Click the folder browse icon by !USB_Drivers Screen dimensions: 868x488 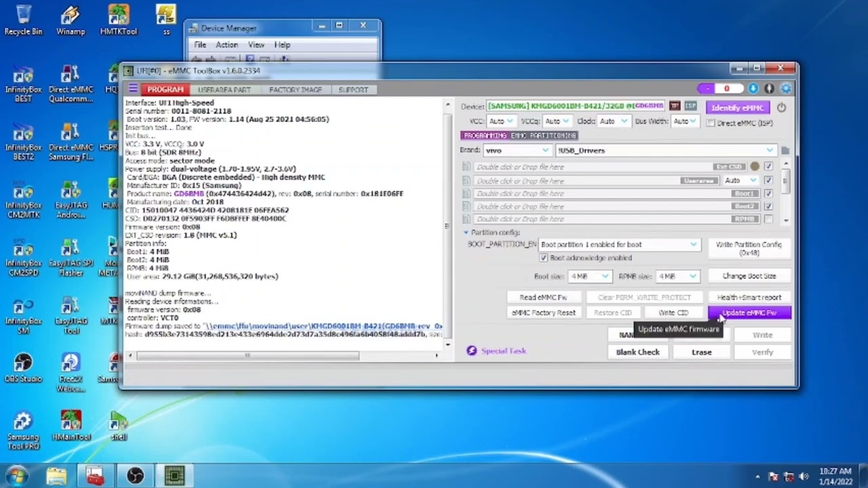(785, 150)
